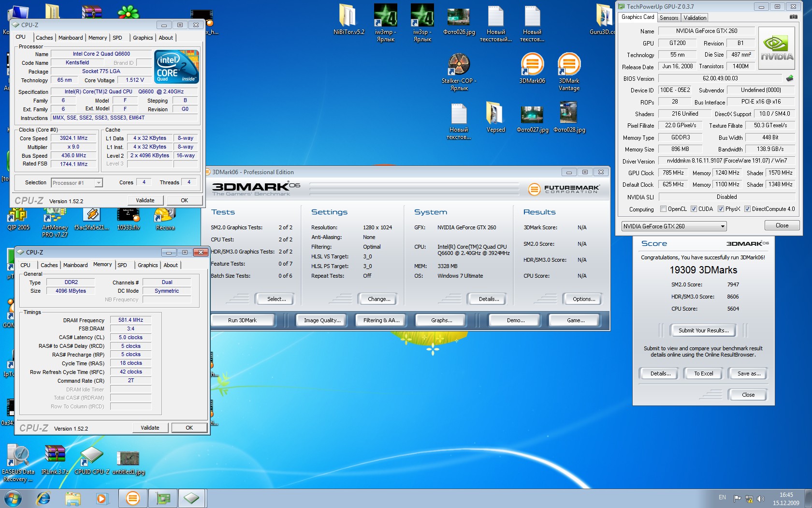Click the GPU-Z BIOS save chip icon
812x508 pixels.
790,78
